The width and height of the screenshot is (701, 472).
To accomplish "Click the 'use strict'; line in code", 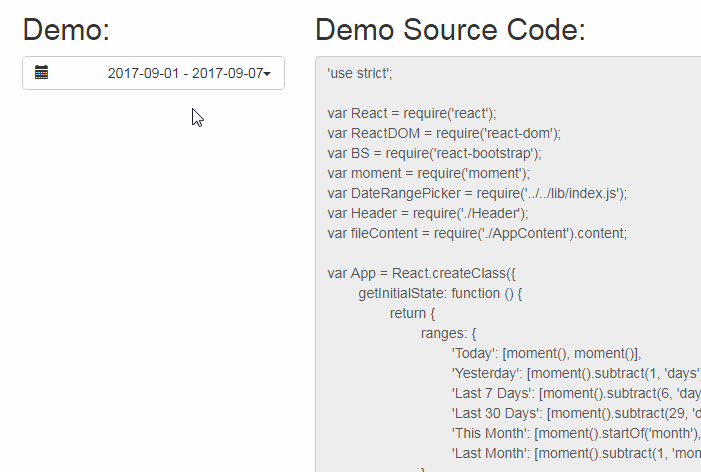I will [360, 73].
